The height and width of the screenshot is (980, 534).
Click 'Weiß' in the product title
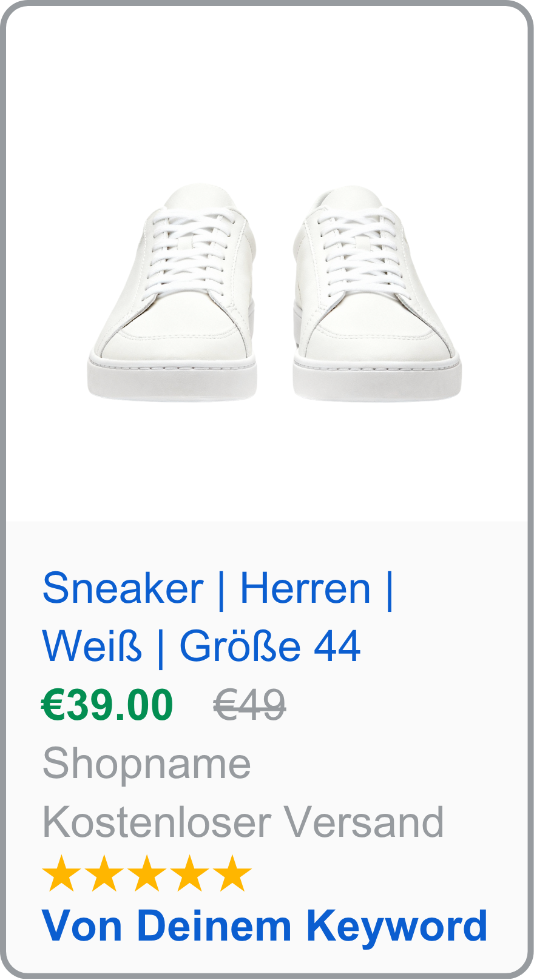pos(92,646)
